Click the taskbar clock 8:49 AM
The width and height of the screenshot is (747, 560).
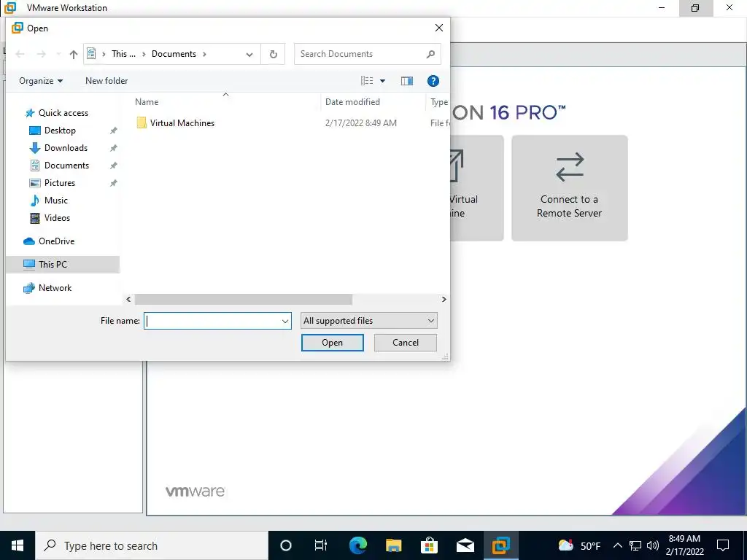pyautogui.click(x=684, y=545)
